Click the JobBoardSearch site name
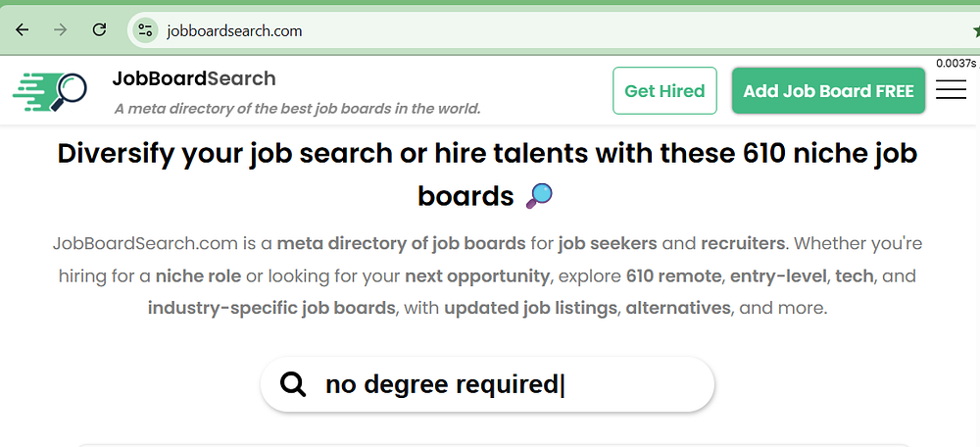 click(194, 78)
